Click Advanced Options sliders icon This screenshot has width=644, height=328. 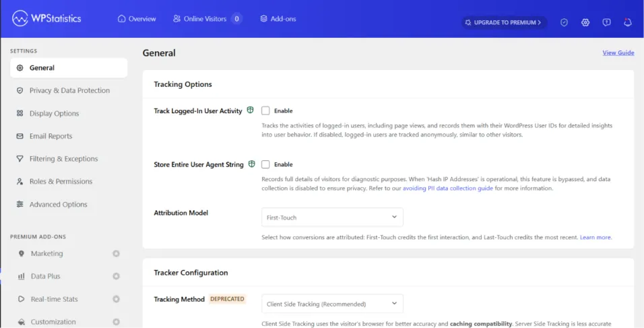pyautogui.click(x=20, y=204)
